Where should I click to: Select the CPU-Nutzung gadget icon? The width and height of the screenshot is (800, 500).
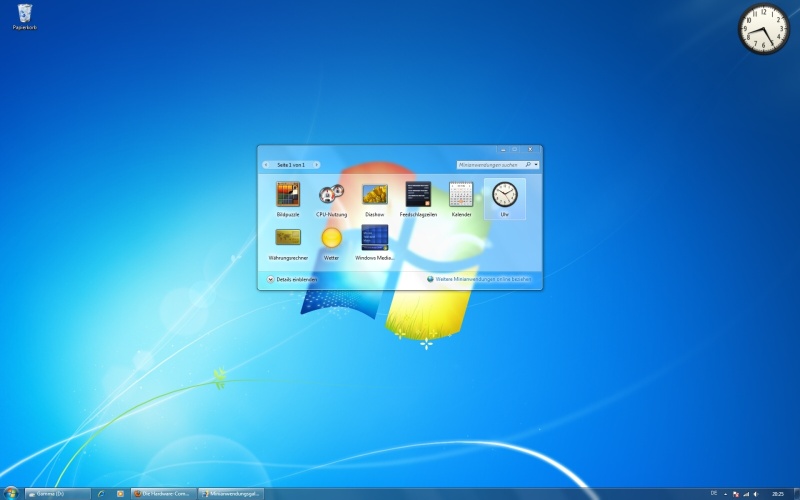[x=331, y=194]
